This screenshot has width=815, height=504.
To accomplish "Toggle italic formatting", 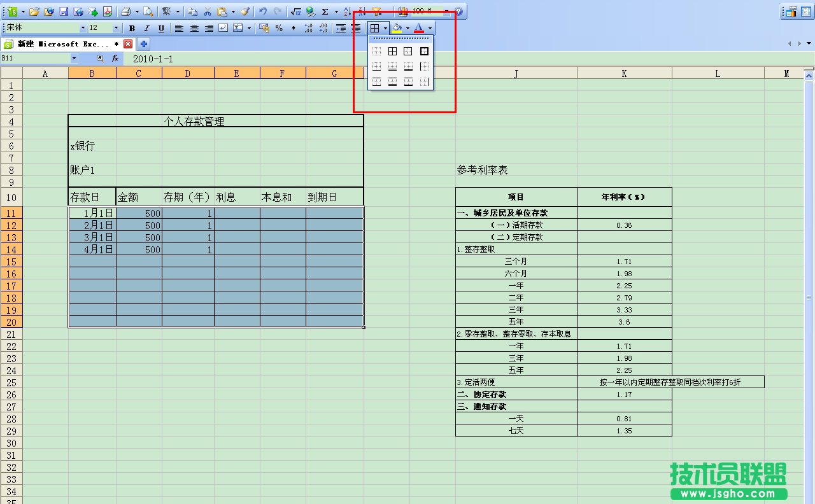I will (147, 27).
